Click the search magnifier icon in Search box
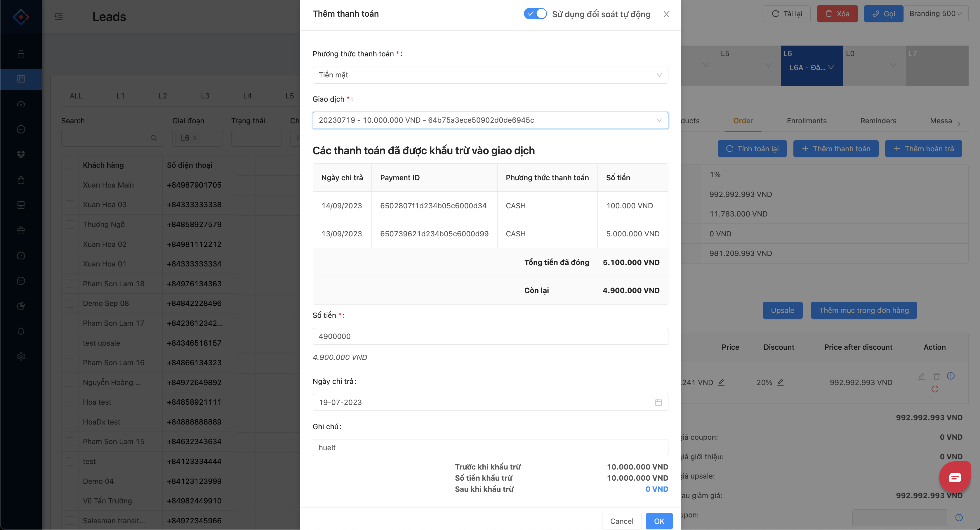This screenshot has width=980, height=530. coord(154,138)
